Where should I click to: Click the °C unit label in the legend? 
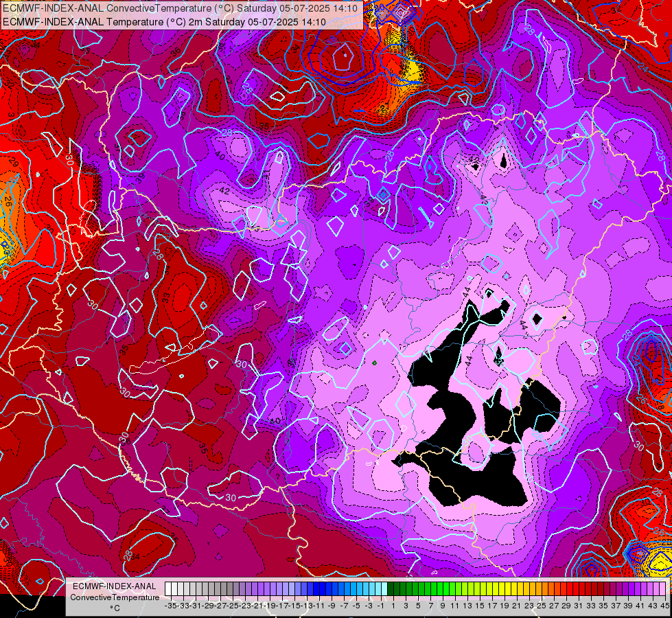click(x=115, y=608)
